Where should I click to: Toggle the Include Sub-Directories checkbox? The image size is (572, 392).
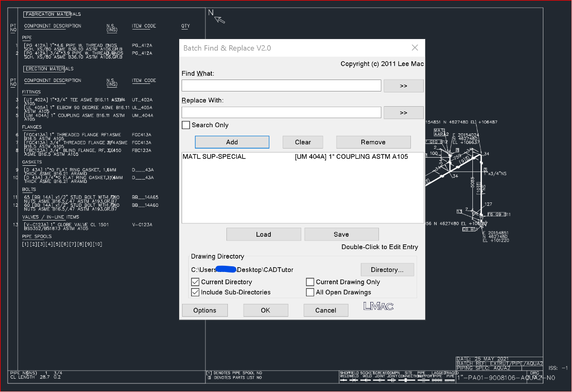click(195, 292)
